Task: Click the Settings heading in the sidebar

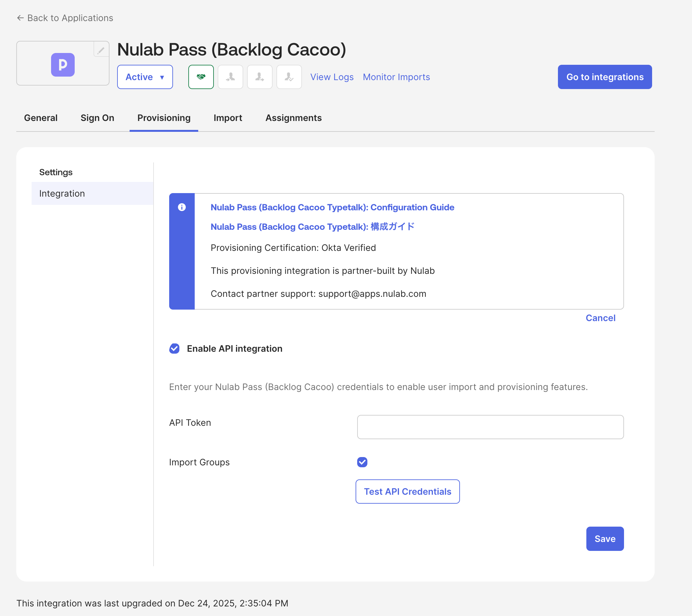Action: (x=56, y=172)
